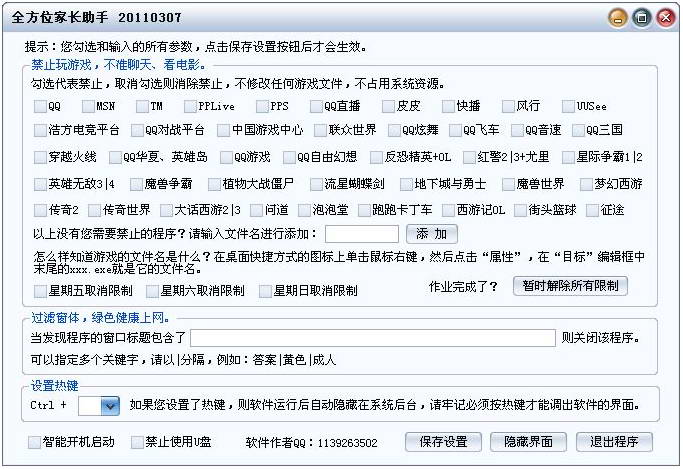This screenshot has height=469, width=683.
Task: Tick QQ对战平台 checkbox
Action: pyautogui.click(x=137, y=130)
